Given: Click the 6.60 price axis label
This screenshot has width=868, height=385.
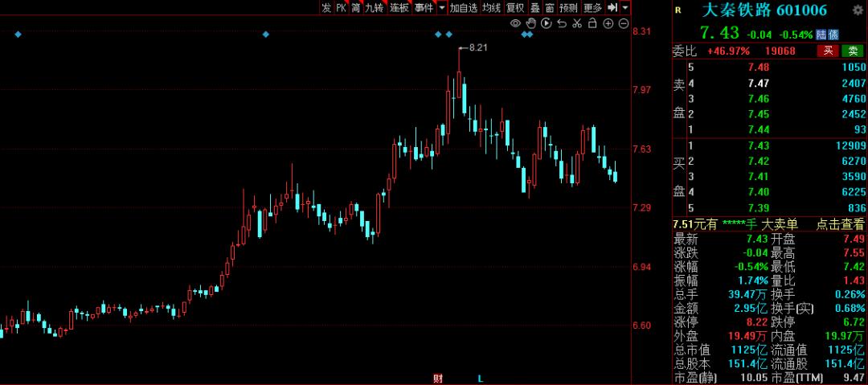Looking at the screenshot, I should [x=641, y=326].
